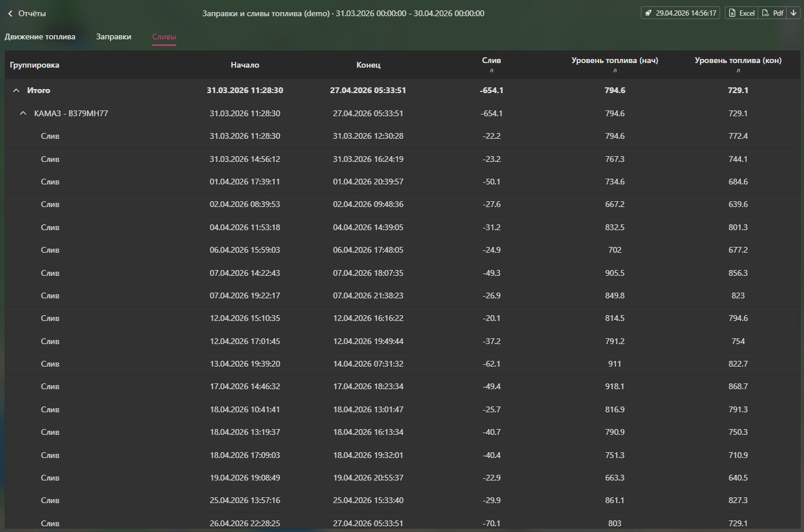Viewport: 804px width, 532px height.
Task: Collapse the КАМАЗ - В379МН77 group
Action: pos(23,113)
